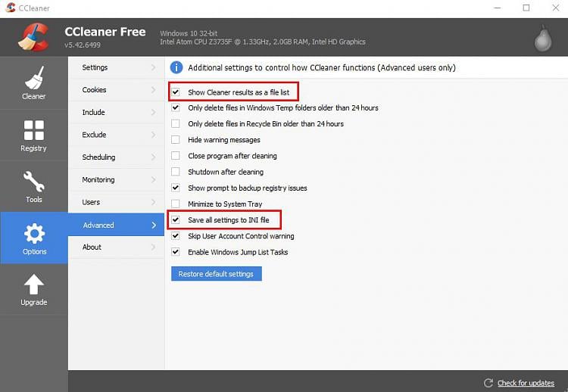Expand the Scheduling chevron arrow

[154, 157]
